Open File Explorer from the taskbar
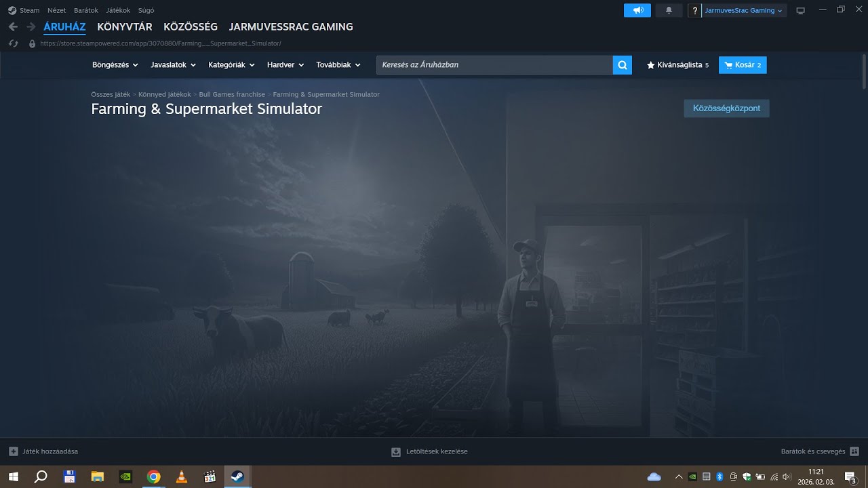 pyautogui.click(x=97, y=476)
